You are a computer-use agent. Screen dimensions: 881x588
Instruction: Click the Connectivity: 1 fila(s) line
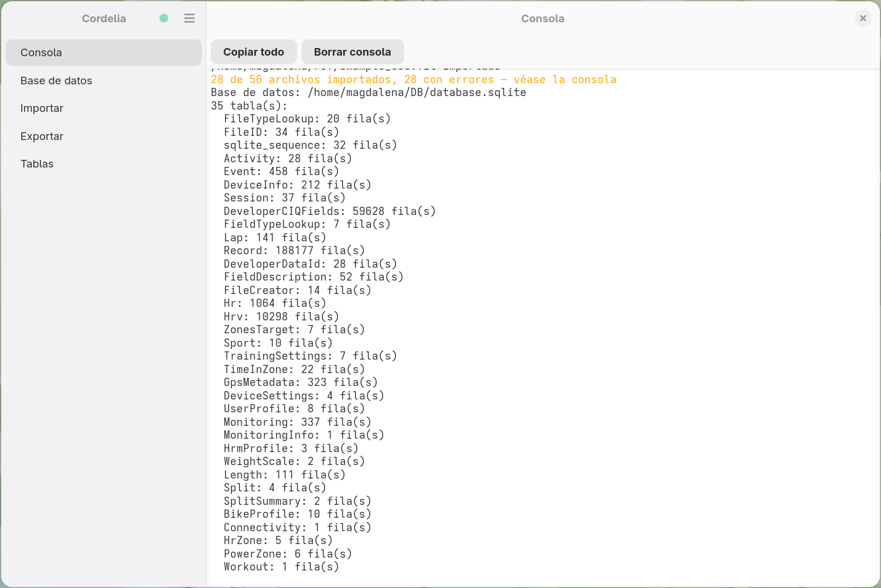pyautogui.click(x=298, y=528)
